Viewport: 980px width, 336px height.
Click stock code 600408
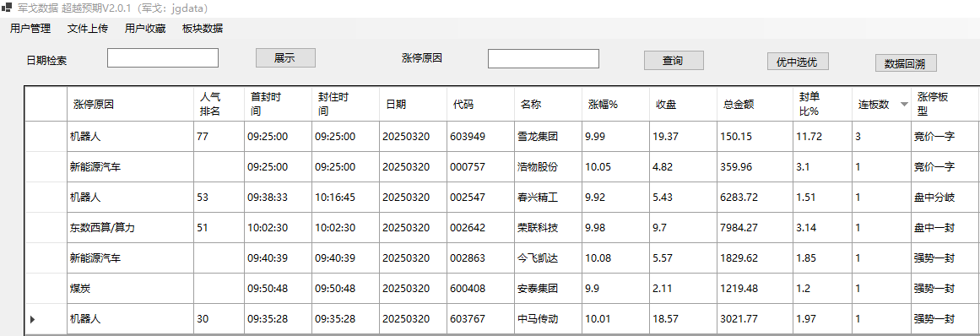coord(480,289)
